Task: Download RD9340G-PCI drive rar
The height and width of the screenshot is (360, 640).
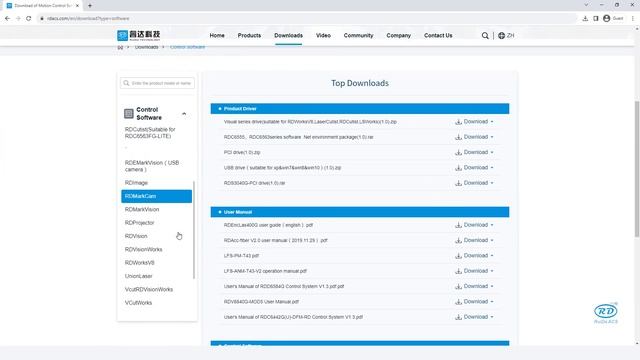Action: 474,183
